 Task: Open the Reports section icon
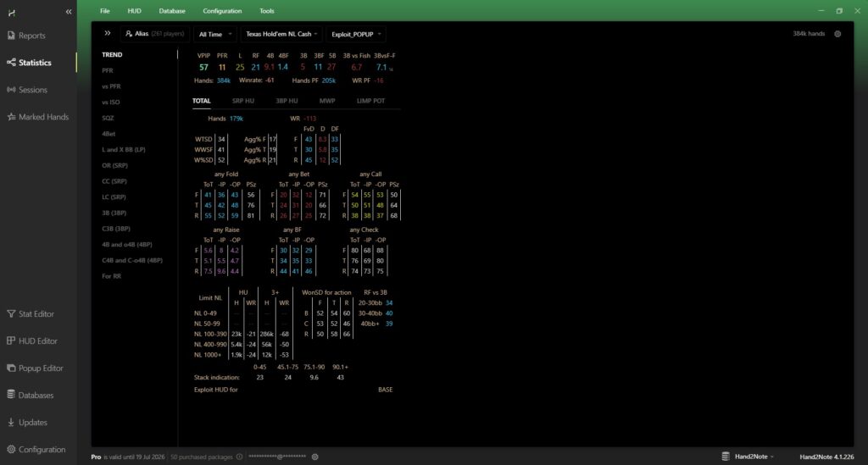(11, 36)
